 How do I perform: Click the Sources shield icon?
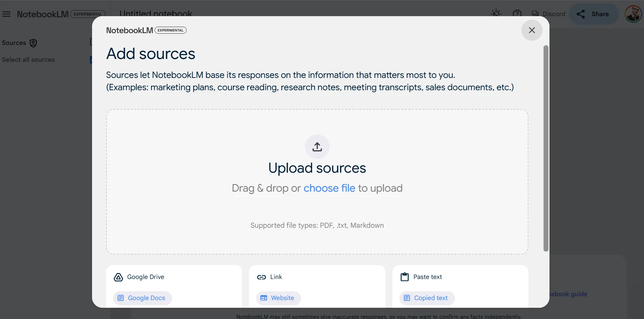pyautogui.click(x=33, y=43)
